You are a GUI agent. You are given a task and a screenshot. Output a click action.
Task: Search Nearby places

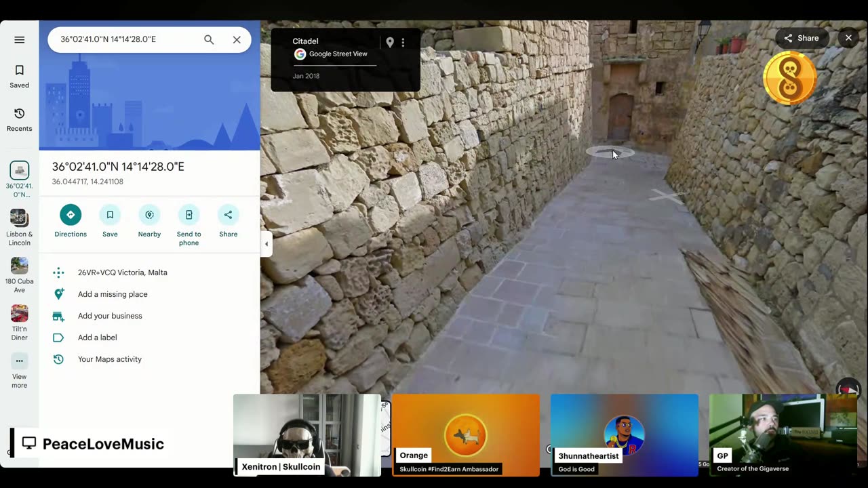[149, 221]
